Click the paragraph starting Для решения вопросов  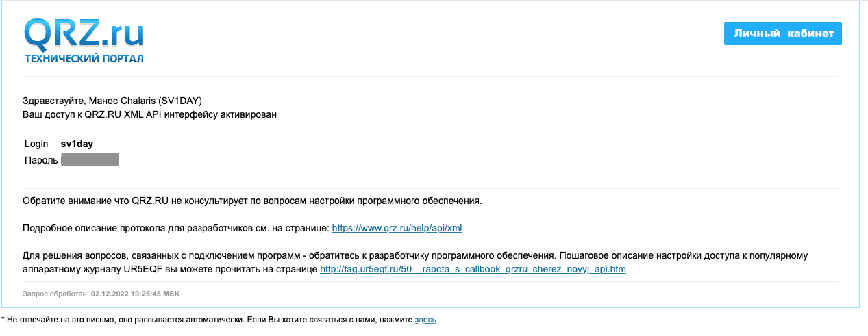274,255
